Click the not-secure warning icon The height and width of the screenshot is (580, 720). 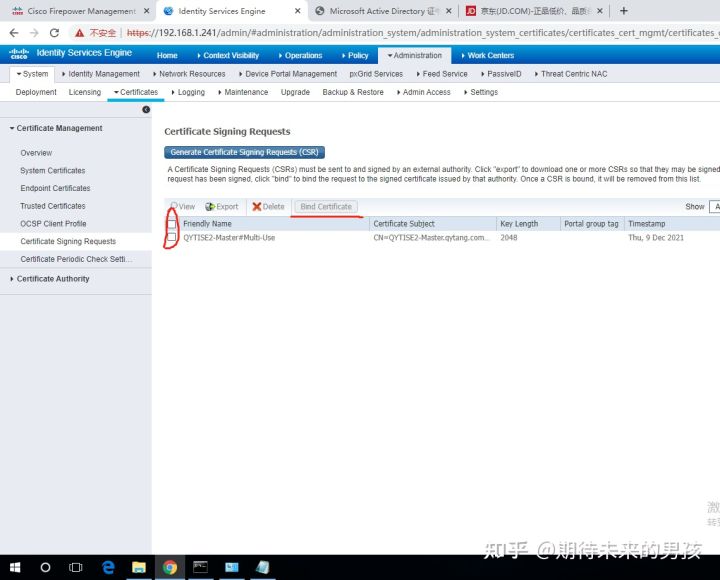pos(79,33)
